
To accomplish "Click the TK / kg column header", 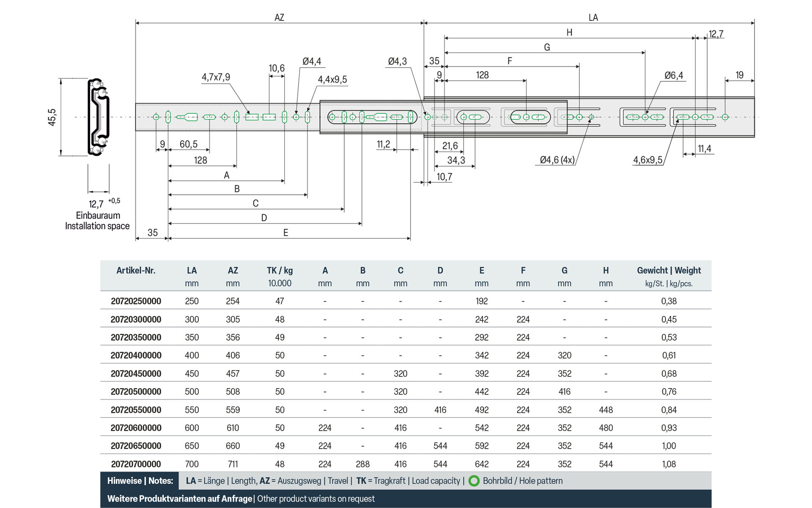I will coord(280,271).
